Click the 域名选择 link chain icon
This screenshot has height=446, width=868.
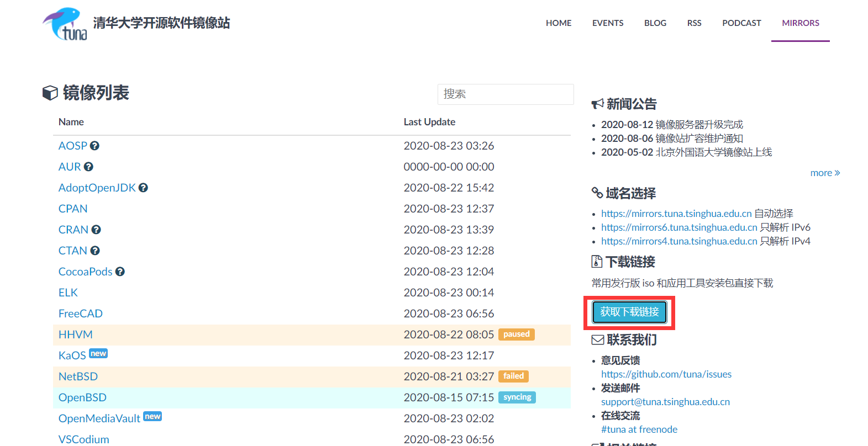(x=597, y=193)
